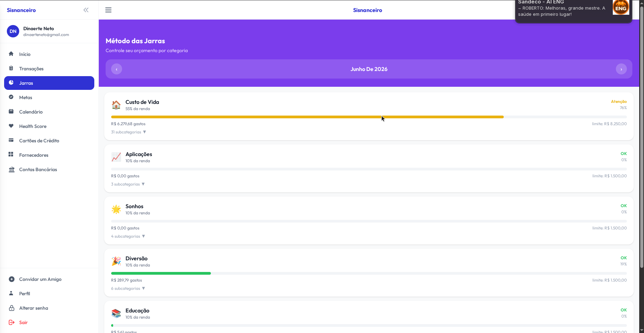This screenshot has width=644, height=333.
Task: Click Alterar senha link
Action: click(49, 308)
